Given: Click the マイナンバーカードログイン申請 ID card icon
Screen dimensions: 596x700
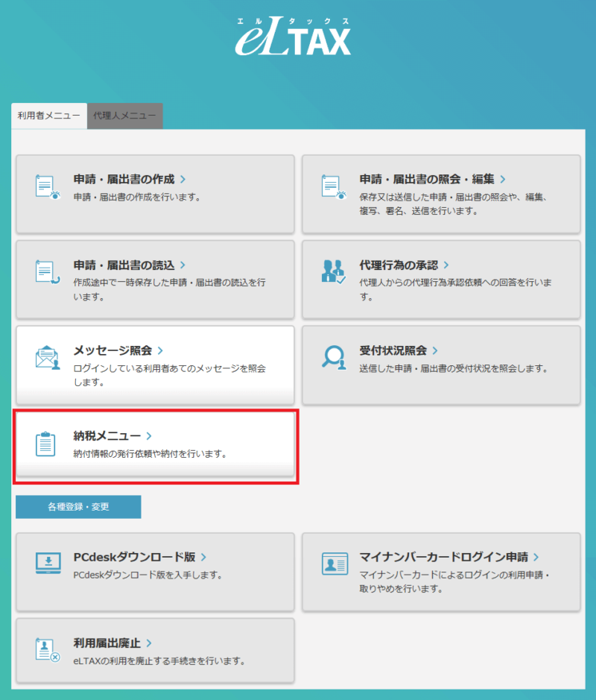Looking at the screenshot, I should coord(335,564).
